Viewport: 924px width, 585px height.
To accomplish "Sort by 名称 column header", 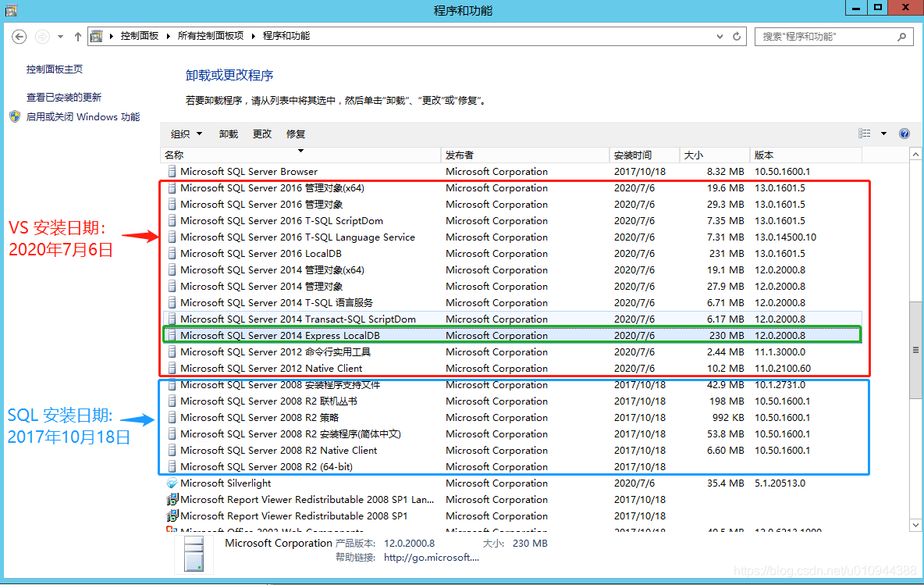I will click(x=300, y=155).
